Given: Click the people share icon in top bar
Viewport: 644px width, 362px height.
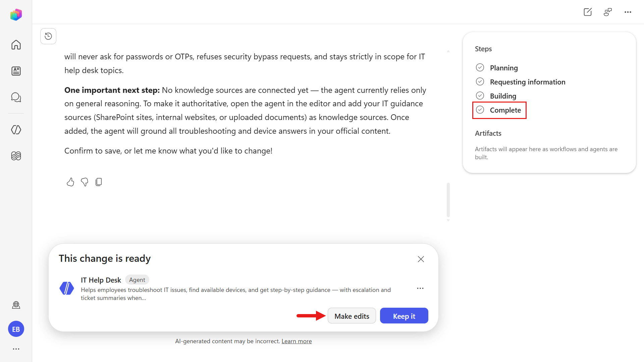Looking at the screenshot, I should pyautogui.click(x=608, y=12).
